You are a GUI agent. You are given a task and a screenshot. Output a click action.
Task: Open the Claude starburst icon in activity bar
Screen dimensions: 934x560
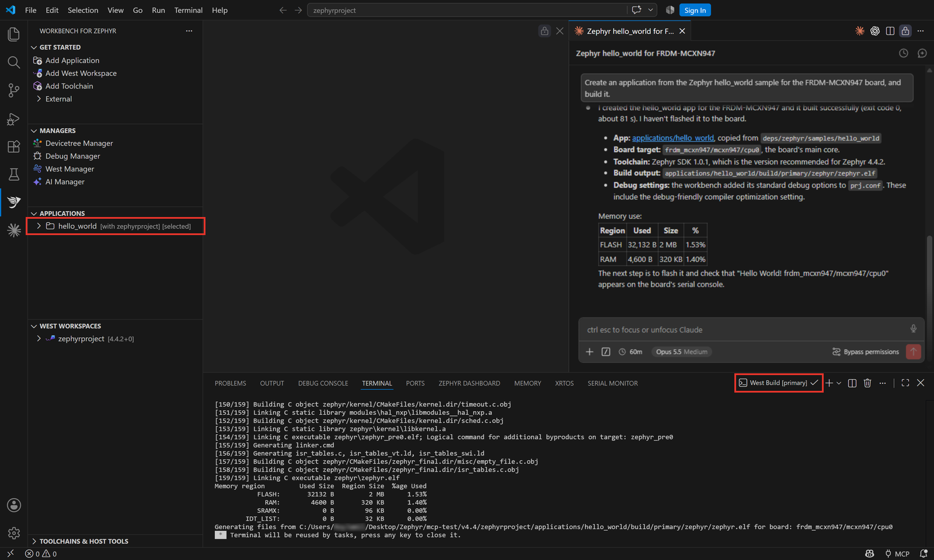tap(13, 230)
